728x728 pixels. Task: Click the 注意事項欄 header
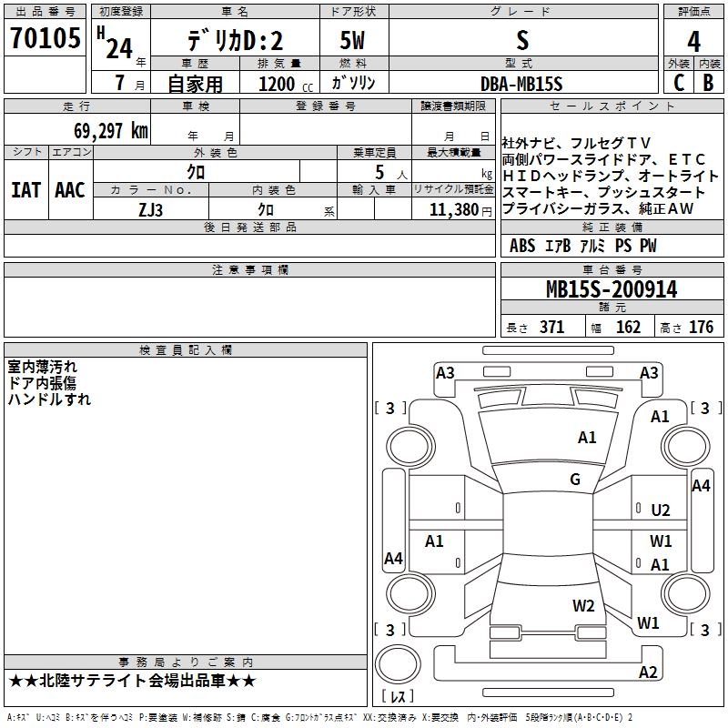tap(249, 269)
